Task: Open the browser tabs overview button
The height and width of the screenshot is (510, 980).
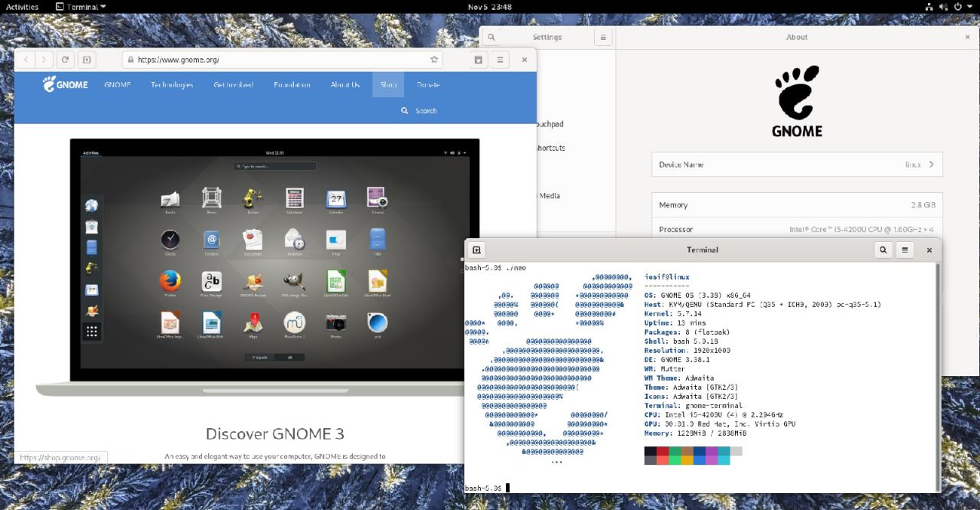Action: 479,60
